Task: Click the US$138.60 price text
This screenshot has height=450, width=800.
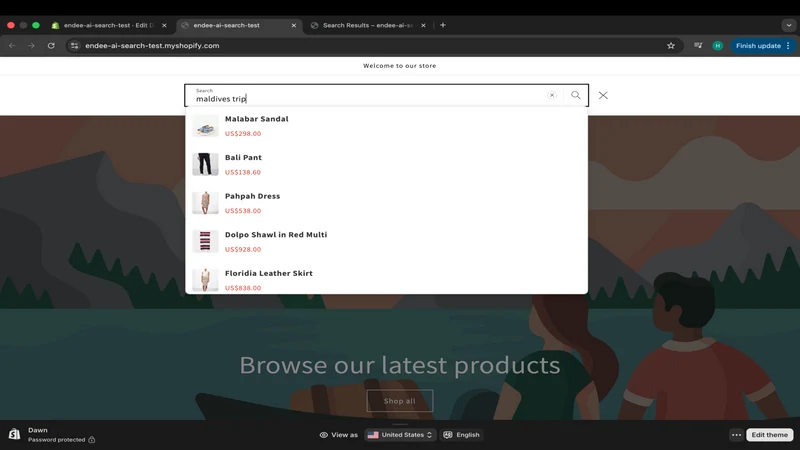Action: 243,172
